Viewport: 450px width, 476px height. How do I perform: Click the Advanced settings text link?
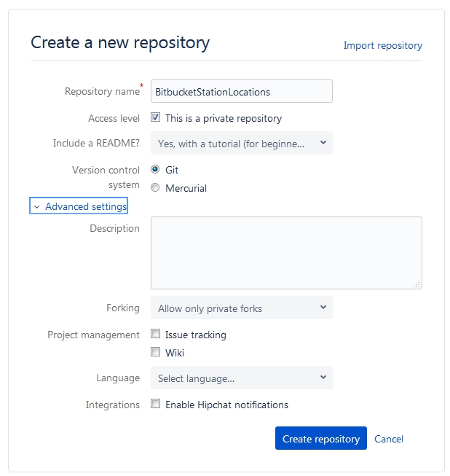tap(86, 207)
